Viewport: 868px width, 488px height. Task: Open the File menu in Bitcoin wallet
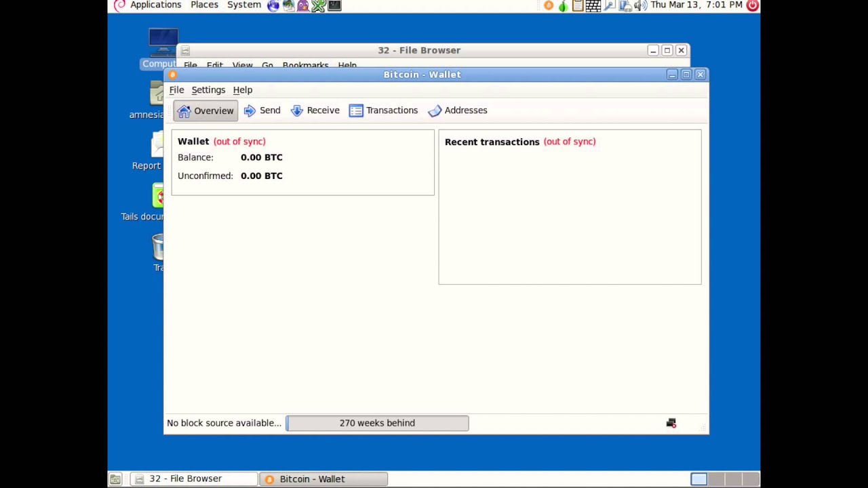176,90
